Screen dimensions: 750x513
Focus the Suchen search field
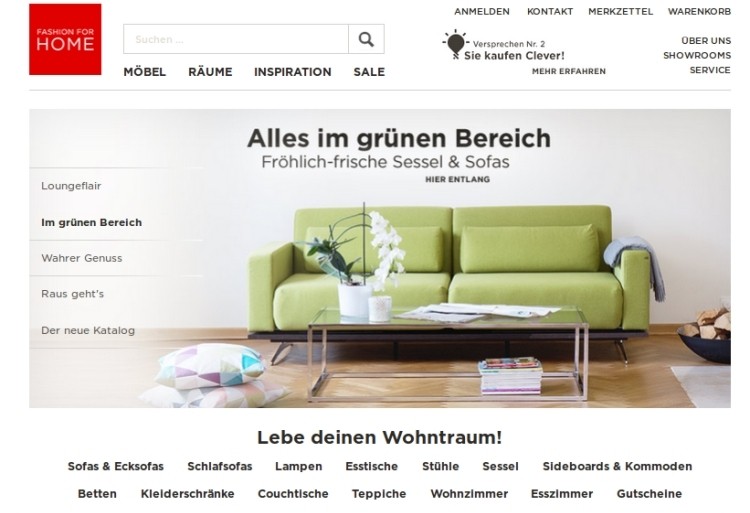(x=236, y=39)
